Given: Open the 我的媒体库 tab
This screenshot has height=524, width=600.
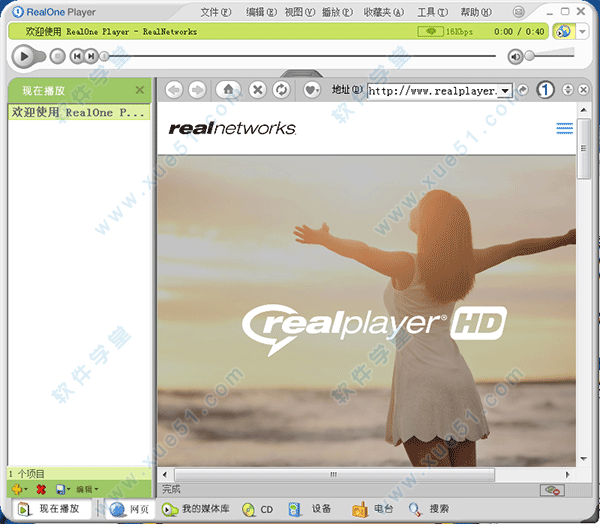Looking at the screenshot, I should point(196,509).
